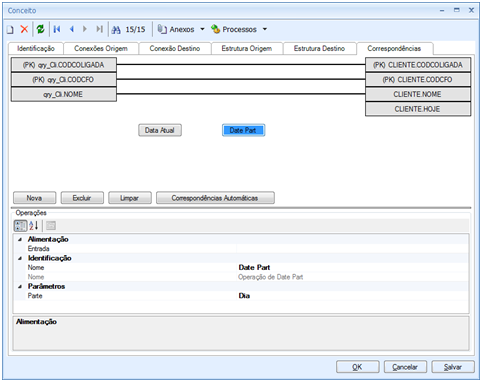
Task: Open the Anexos dropdown arrow
Action: tap(202, 29)
